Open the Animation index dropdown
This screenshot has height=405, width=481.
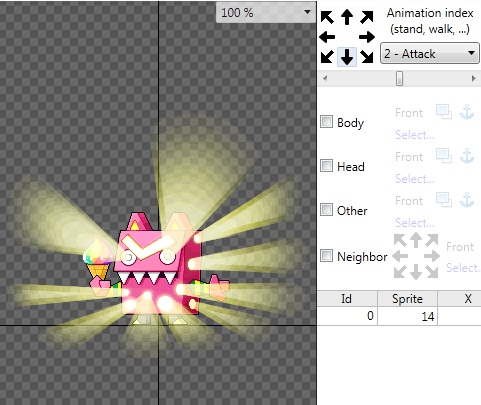[430, 53]
